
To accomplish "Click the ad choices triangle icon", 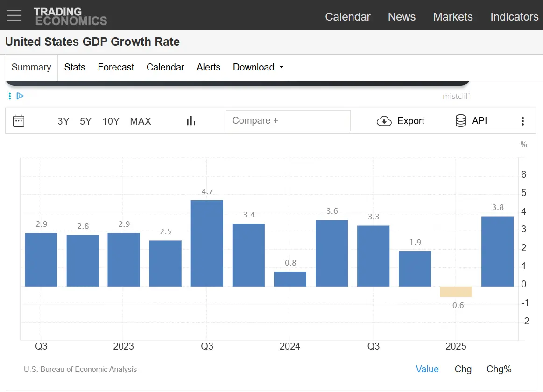I will coord(20,96).
